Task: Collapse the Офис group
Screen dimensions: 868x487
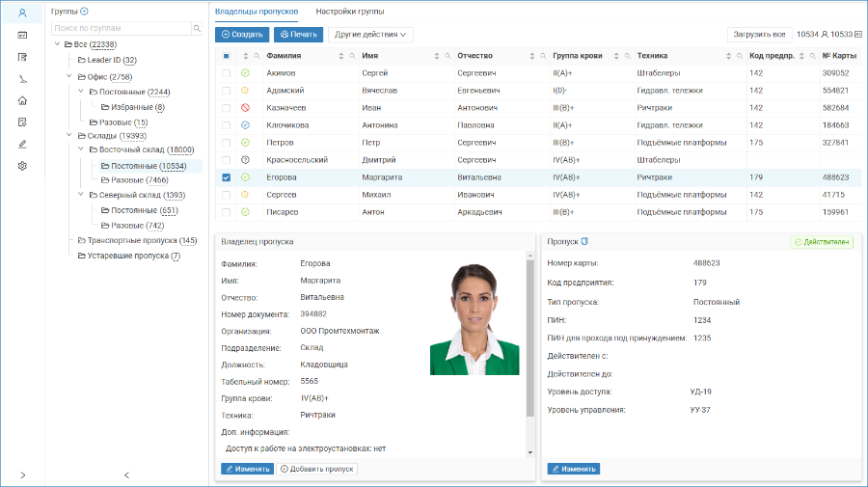Action: pos(69,76)
